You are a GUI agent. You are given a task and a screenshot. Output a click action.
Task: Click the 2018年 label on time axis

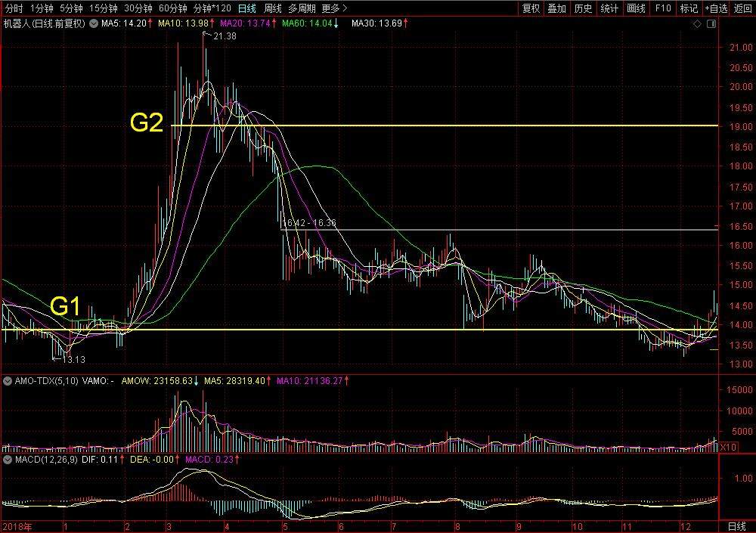[17, 526]
